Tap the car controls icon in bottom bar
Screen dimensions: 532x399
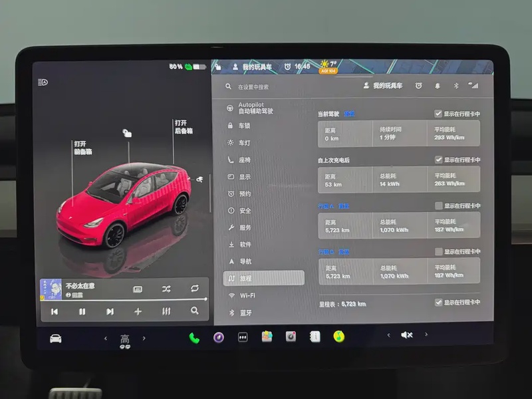[x=56, y=338]
